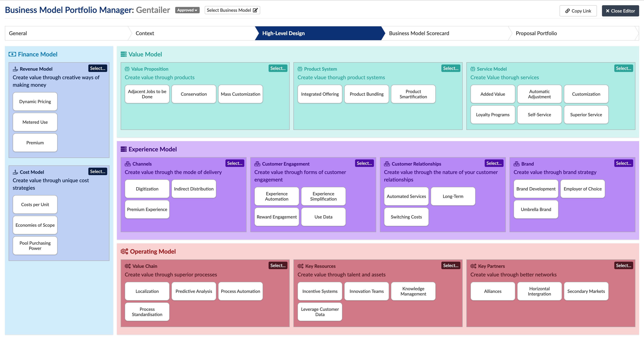
Task: Click the Switching Costs card
Action: pos(406,217)
